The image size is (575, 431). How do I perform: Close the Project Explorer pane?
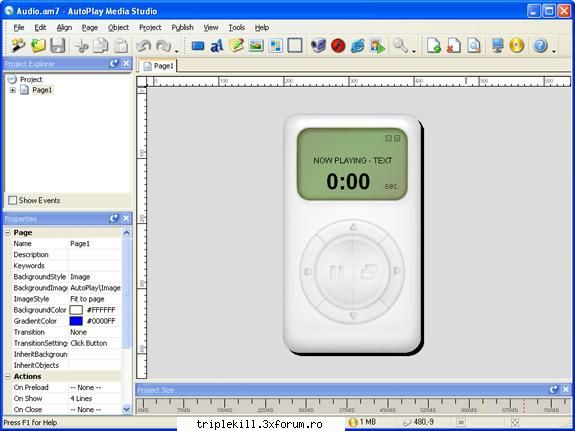click(x=126, y=63)
